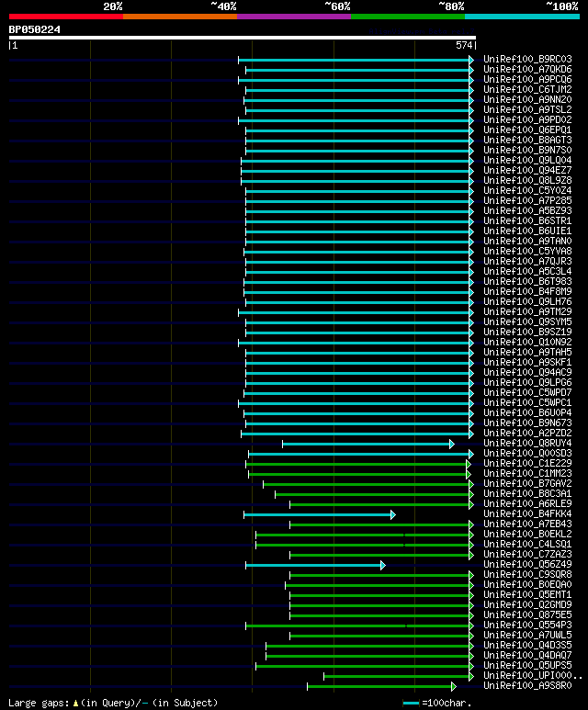Viewport: 588px width, 710px height.
Task: Open hit UniRef100_A7QKD6
Action: tap(527, 69)
